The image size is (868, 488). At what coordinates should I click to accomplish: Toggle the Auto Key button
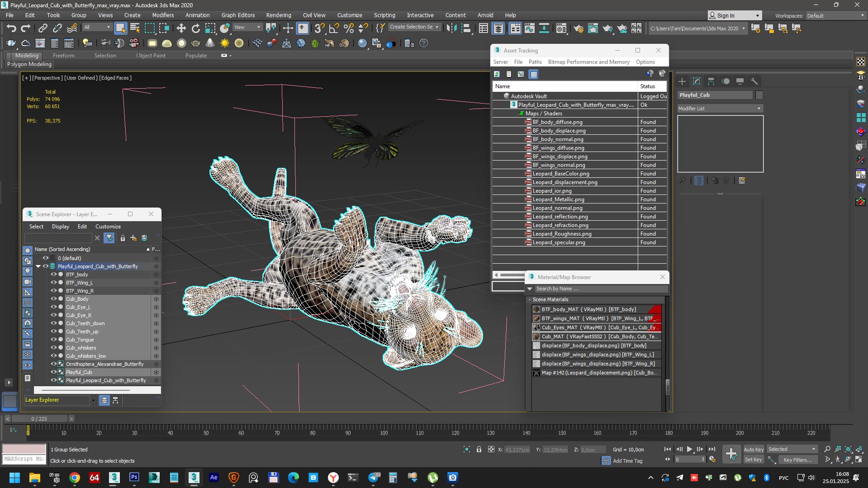click(x=754, y=449)
